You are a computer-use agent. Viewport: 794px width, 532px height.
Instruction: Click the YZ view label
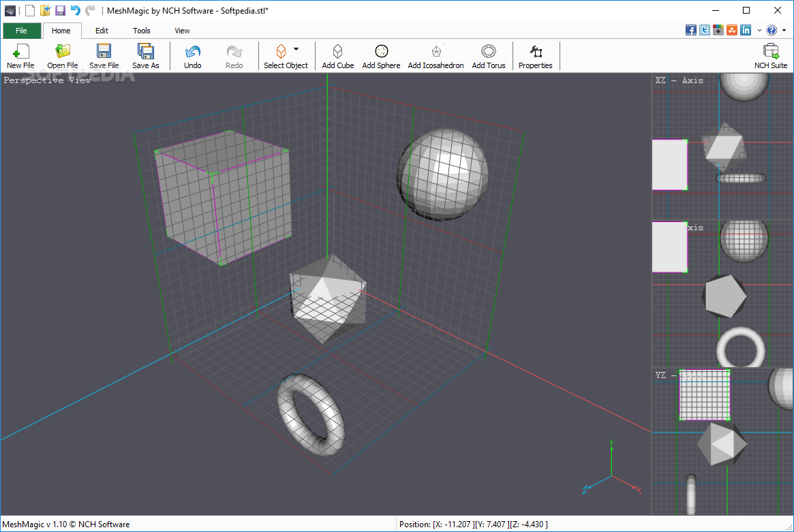(x=666, y=375)
